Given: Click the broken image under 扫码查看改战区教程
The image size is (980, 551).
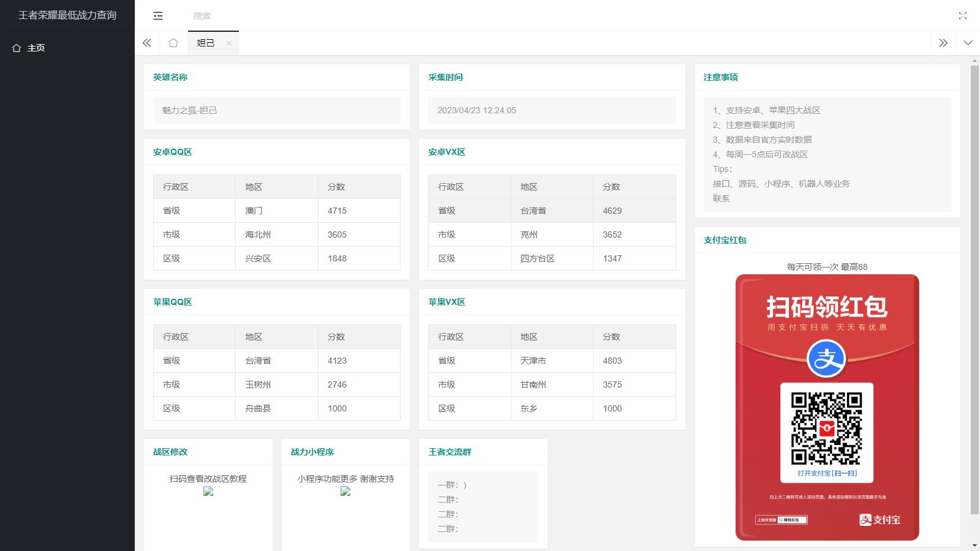Looking at the screenshot, I should pyautogui.click(x=208, y=492).
